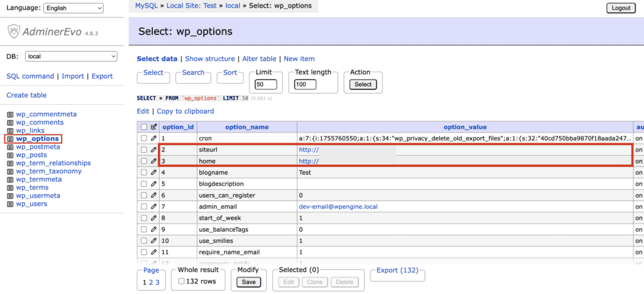The height and width of the screenshot is (294, 644).
Task: Click the edit-all icon in table header
Action: click(x=154, y=127)
